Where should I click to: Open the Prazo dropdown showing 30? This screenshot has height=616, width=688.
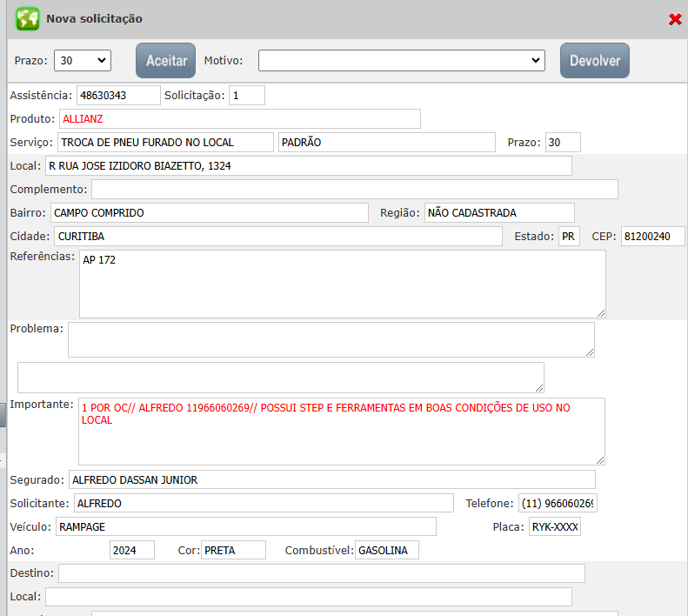[83, 60]
